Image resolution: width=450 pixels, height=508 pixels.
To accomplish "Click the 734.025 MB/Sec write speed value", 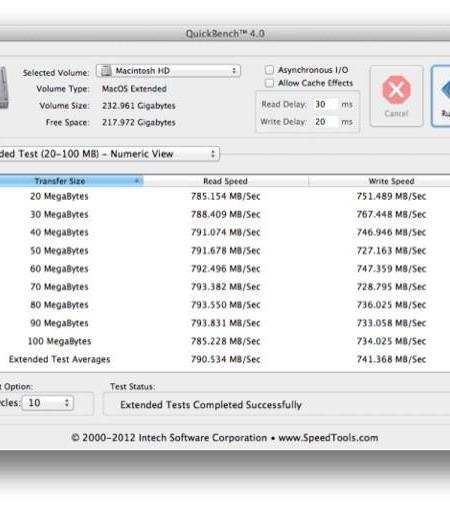I will click(391, 341).
